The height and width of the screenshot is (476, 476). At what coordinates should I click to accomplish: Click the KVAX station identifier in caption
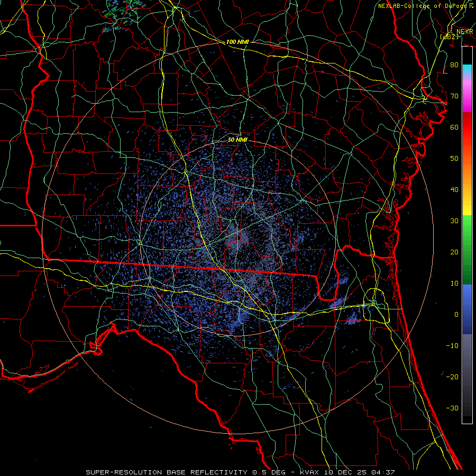(309, 472)
